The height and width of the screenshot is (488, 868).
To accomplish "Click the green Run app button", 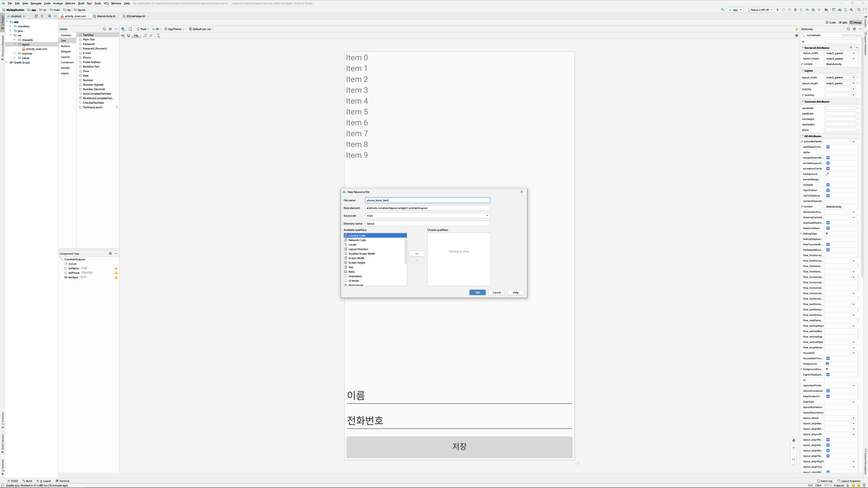I will click(x=778, y=10).
